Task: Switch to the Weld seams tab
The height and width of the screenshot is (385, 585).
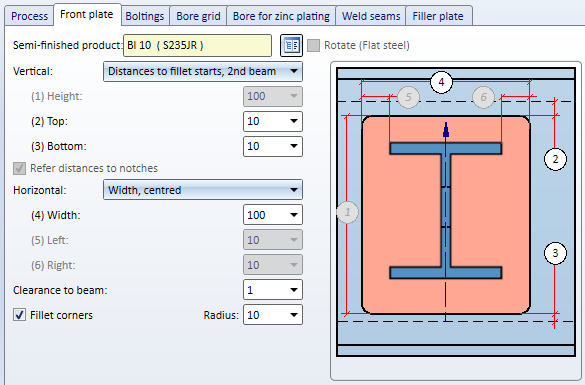Action: pos(371,16)
